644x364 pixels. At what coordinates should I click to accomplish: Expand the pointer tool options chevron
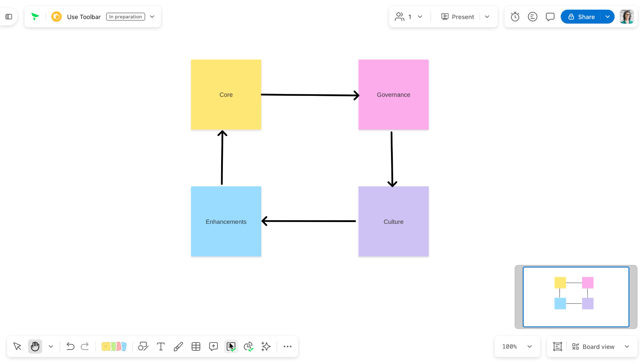(x=51, y=346)
